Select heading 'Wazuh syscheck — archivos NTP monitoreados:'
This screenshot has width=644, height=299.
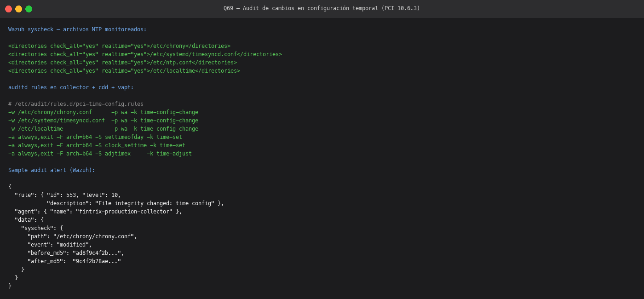[77, 29]
